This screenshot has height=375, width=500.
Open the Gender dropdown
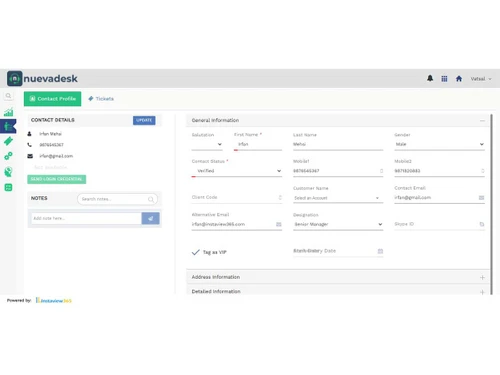coord(439,144)
